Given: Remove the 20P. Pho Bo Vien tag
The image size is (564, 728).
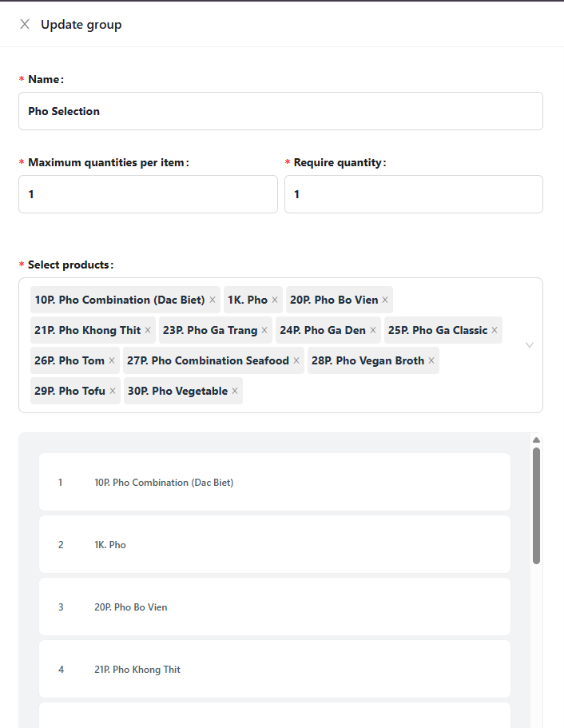Looking at the screenshot, I should click(x=383, y=300).
